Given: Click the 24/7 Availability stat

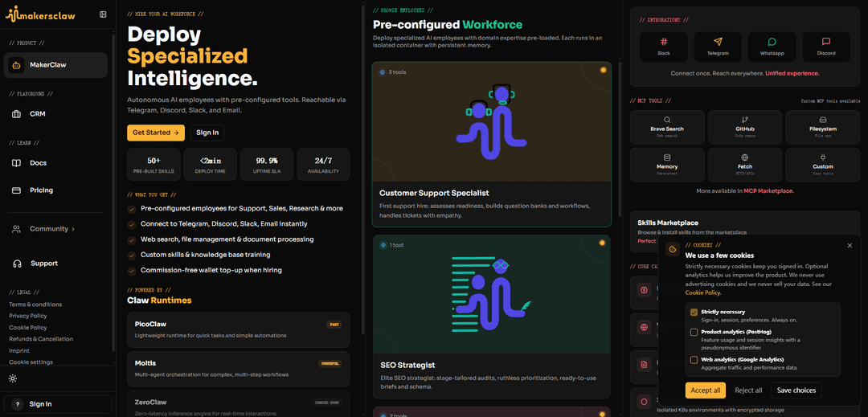Looking at the screenshot, I should click(x=323, y=164).
